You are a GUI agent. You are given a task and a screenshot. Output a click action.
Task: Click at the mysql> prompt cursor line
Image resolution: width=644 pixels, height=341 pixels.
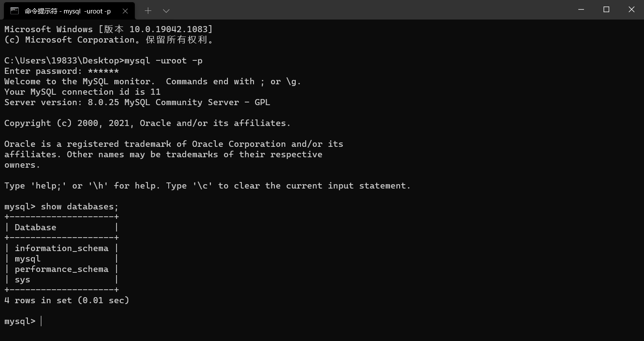pyautogui.click(x=42, y=321)
